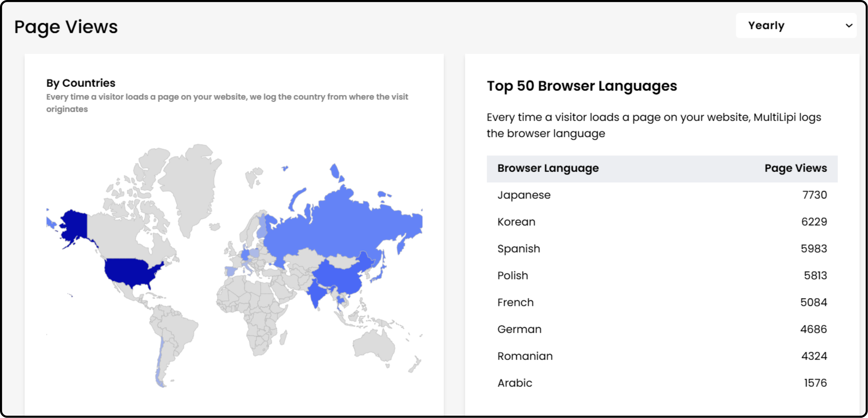Viewport: 868px width, 418px height.
Task: Click the Top 50 Browser Languages heading
Action: point(582,86)
